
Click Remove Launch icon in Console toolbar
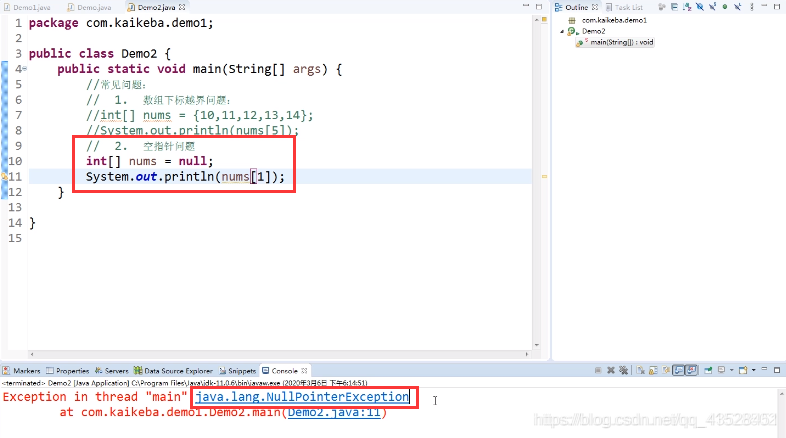point(611,370)
